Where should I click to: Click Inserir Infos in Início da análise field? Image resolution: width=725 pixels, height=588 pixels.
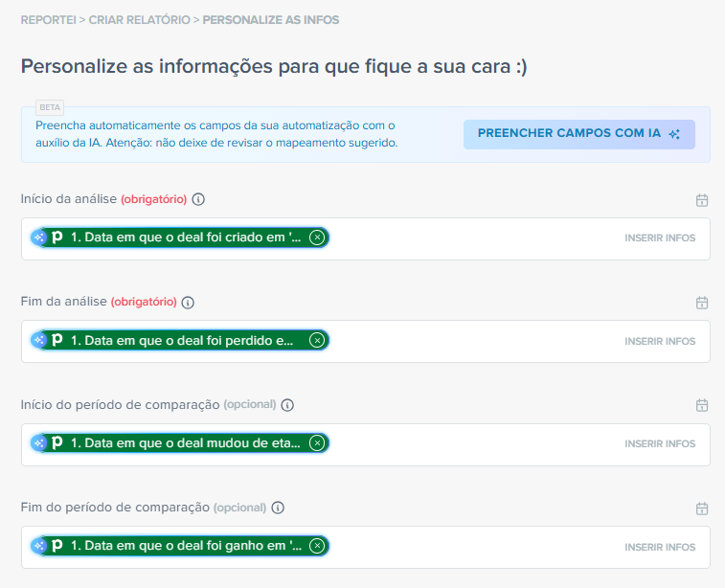click(660, 238)
